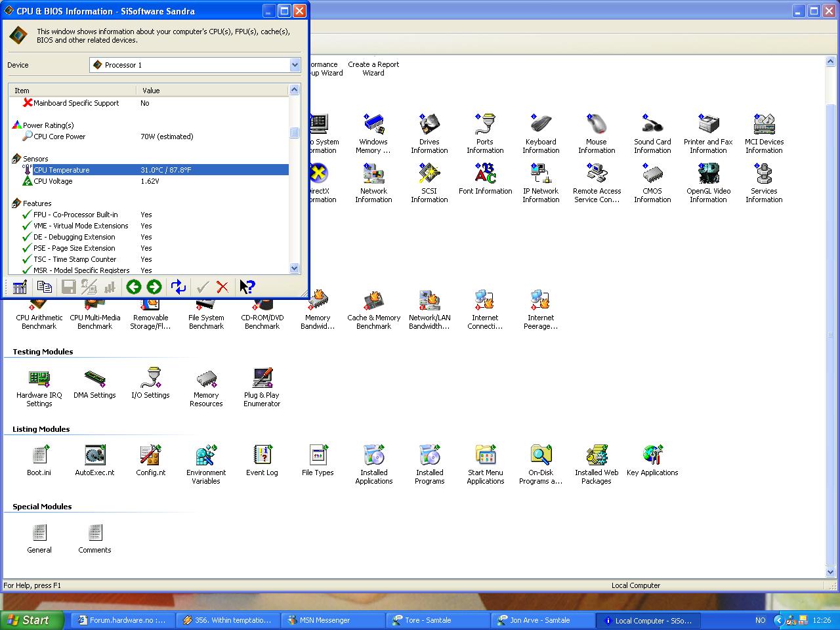Image resolution: width=840 pixels, height=630 pixels.
Task: Collapse the Sensors group
Action: [16, 159]
